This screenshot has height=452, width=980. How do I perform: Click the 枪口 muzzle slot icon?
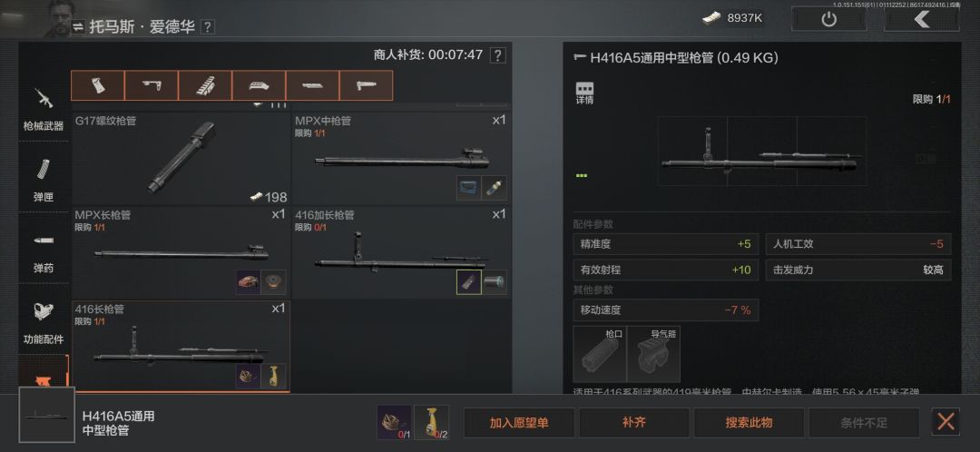(x=600, y=354)
